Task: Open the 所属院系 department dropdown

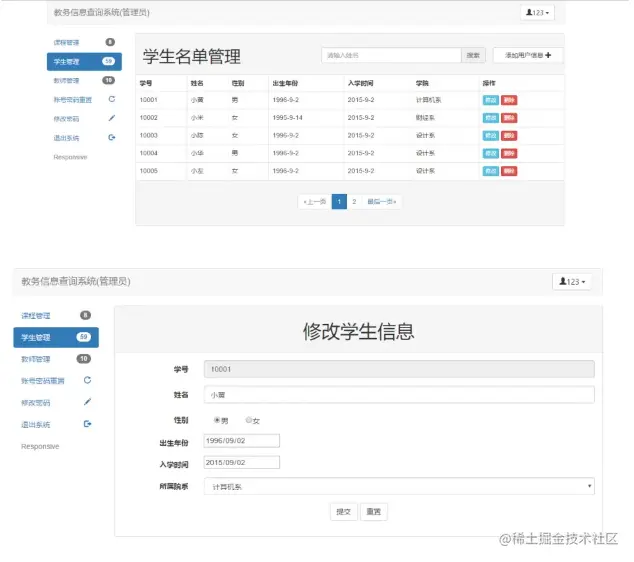Action: (x=399, y=486)
